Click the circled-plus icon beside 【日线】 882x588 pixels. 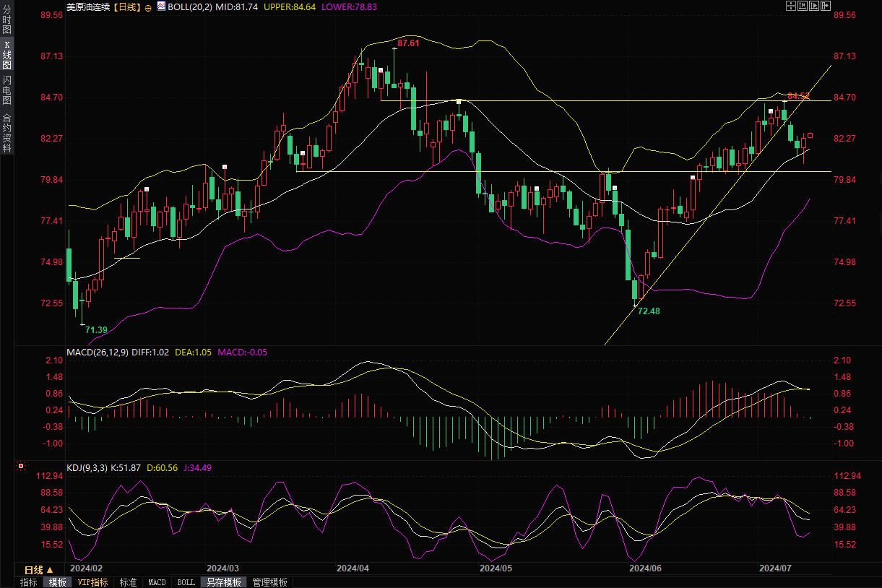[148, 7]
